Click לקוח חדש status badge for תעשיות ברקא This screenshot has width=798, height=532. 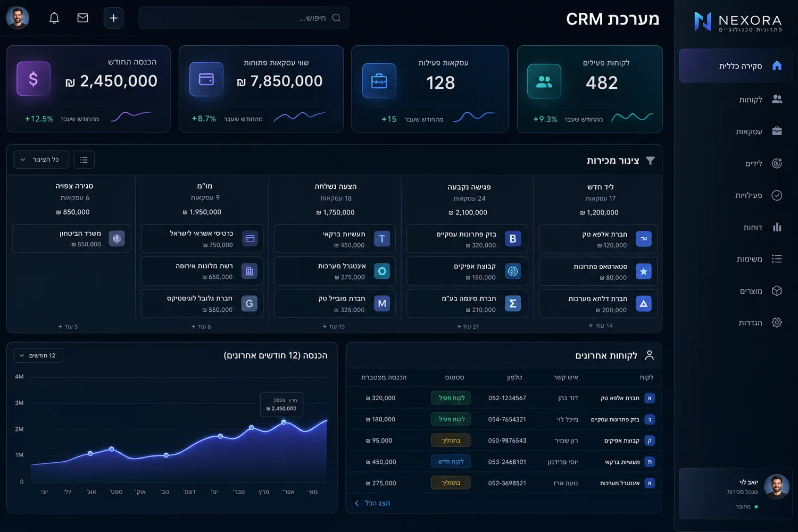click(x=451, y=462)
